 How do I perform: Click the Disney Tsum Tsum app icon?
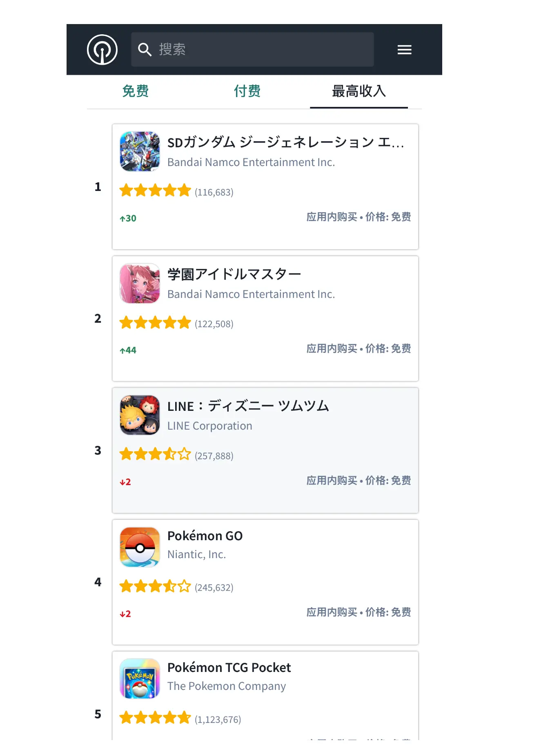click(x=140, y=415)
